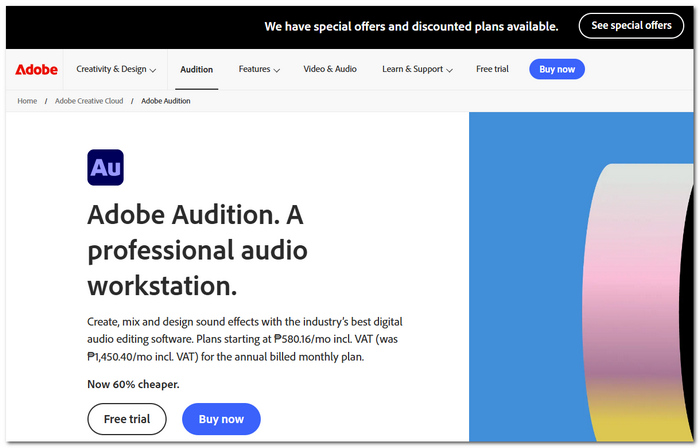This screenshot has height=448, width=700.
Task: Open Free trial in the navigation bar
Action: 492,69
